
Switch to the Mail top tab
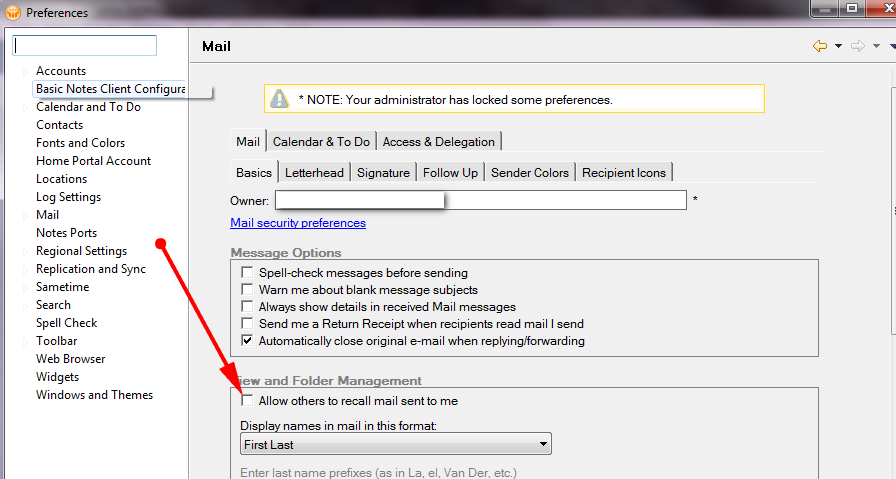[248, 141]
